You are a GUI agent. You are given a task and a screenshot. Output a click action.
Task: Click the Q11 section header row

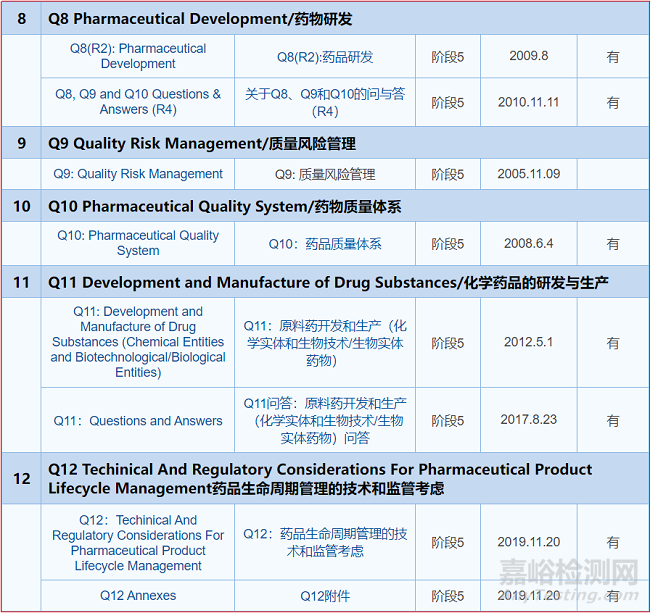[329, 282]
